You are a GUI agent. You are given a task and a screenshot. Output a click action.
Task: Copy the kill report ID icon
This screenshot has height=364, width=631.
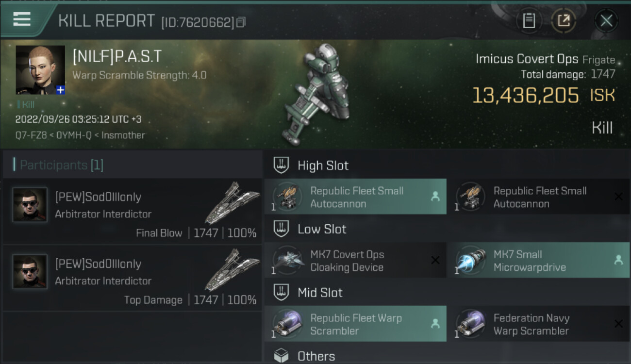[241, 22]
